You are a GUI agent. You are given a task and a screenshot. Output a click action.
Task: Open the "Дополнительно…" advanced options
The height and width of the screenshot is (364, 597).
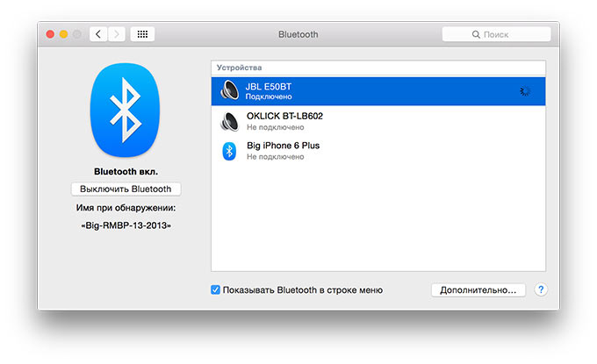(x=478, y=290)
